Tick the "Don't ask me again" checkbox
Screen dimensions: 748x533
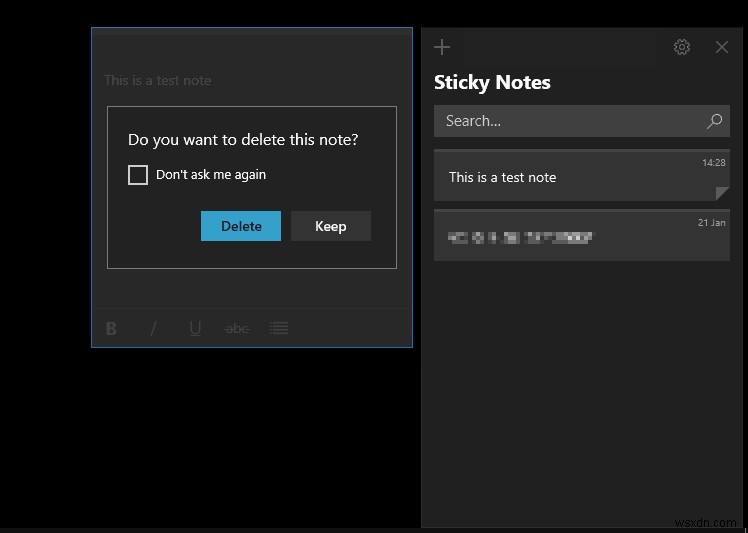click(138, 175)
